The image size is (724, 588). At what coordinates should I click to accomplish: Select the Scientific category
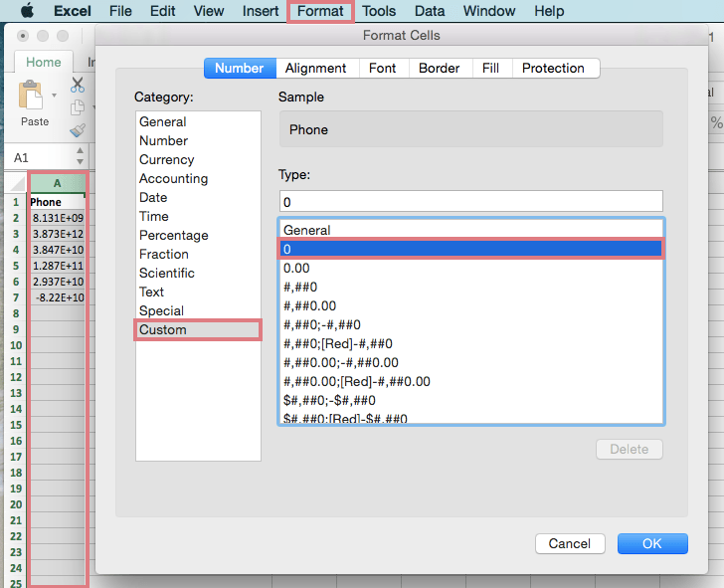coord(198,274)
